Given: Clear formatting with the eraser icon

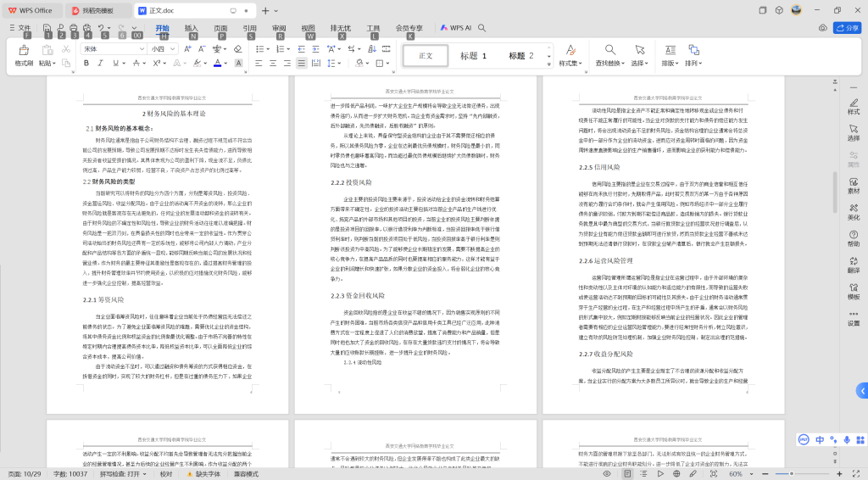Looking at the screenshot, I should click(238, 49).
